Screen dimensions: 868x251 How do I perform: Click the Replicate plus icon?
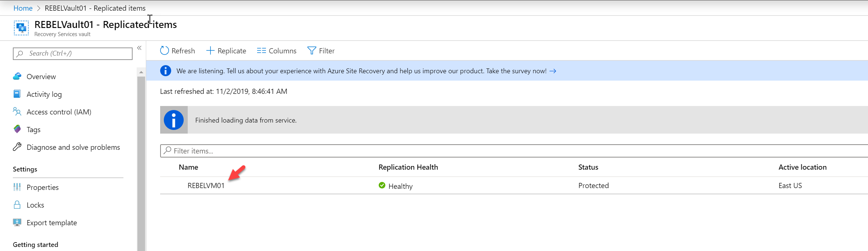point(210,50)
